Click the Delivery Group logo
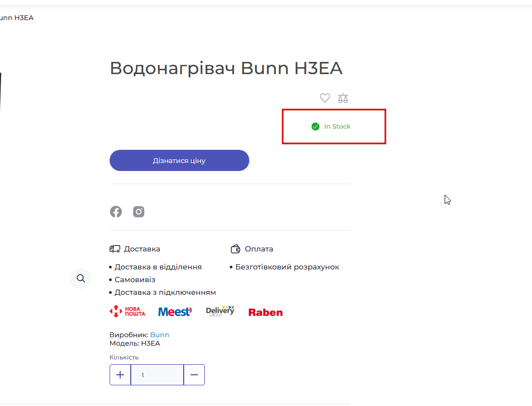532x406 pixels. pos(220,311)
